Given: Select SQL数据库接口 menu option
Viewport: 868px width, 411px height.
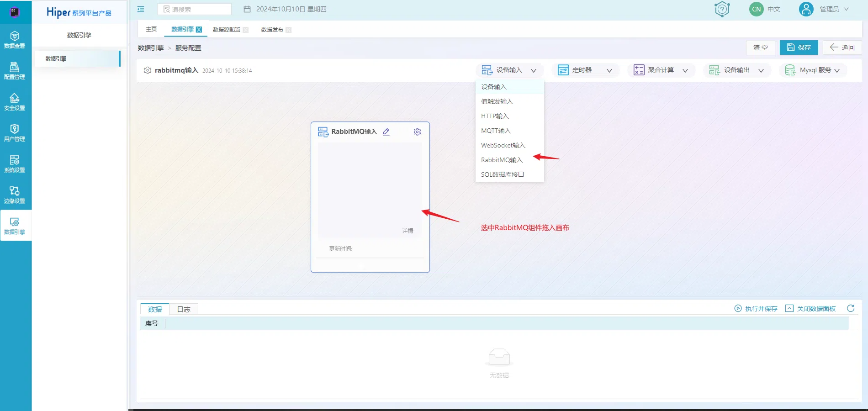Looking at the screenshot, I should click(510, 174).
